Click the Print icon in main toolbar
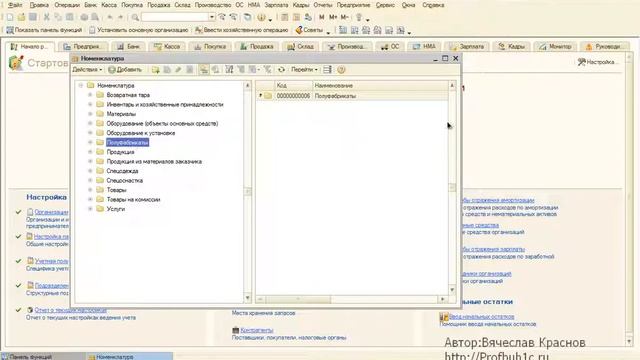Screen dimensions: 640x360 [x=84, y=17]
